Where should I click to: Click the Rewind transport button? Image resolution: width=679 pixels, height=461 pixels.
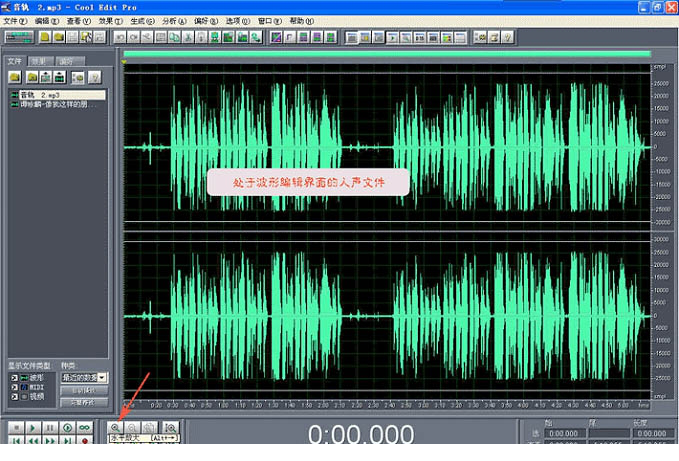click(x=33, y=440)
